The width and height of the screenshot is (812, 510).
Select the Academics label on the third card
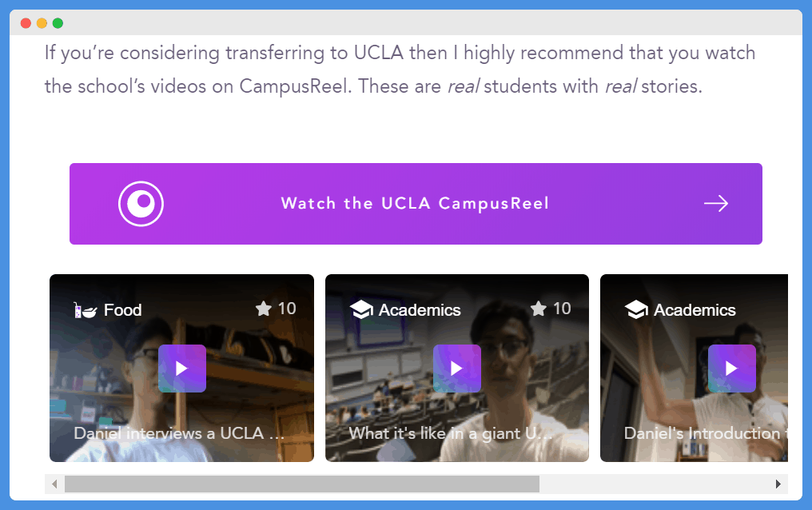click(695, 309)
